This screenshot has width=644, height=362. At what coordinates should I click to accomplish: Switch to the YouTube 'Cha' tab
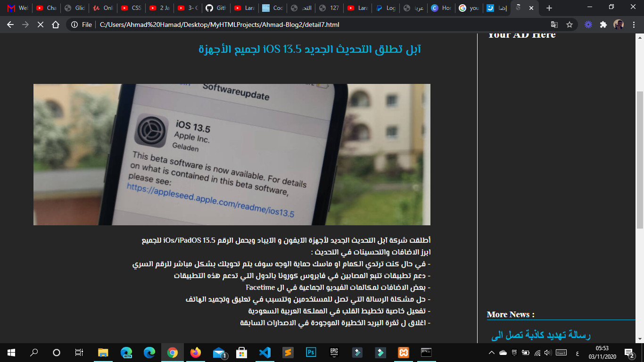[46, 8]
